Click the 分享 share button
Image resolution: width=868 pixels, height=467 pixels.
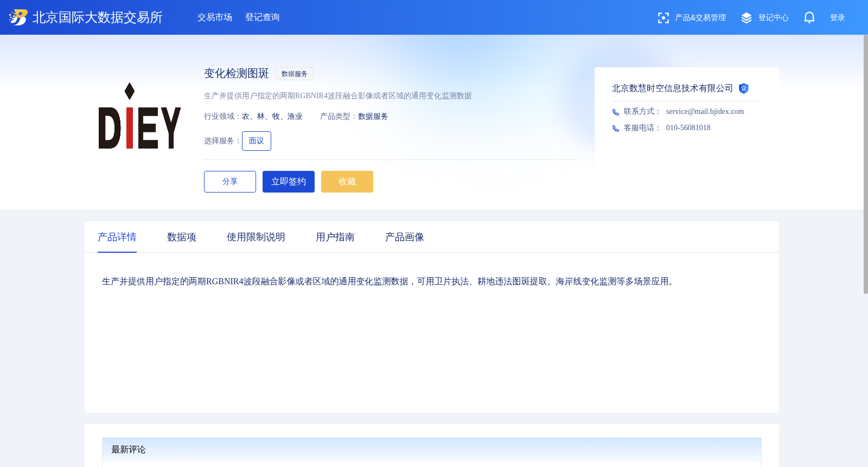[230, 182]
